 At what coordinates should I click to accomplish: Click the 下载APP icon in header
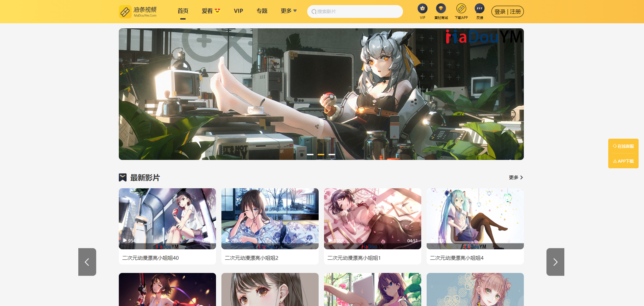461,9
